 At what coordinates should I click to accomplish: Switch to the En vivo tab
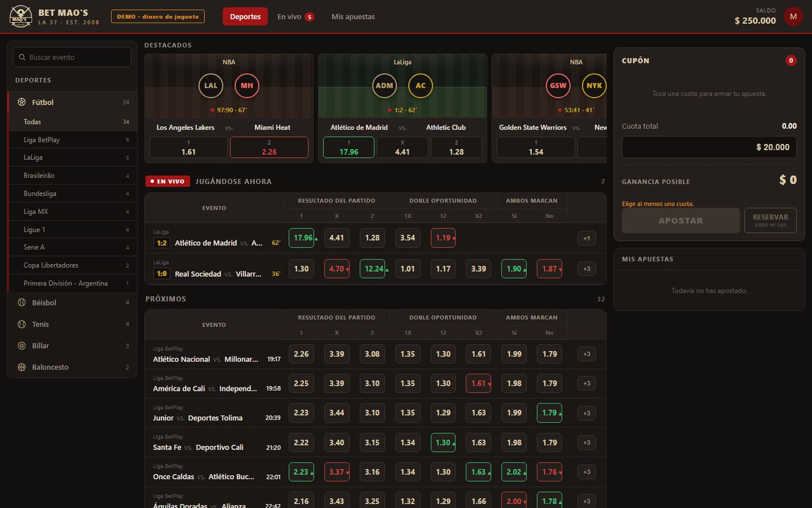point(295,16)
